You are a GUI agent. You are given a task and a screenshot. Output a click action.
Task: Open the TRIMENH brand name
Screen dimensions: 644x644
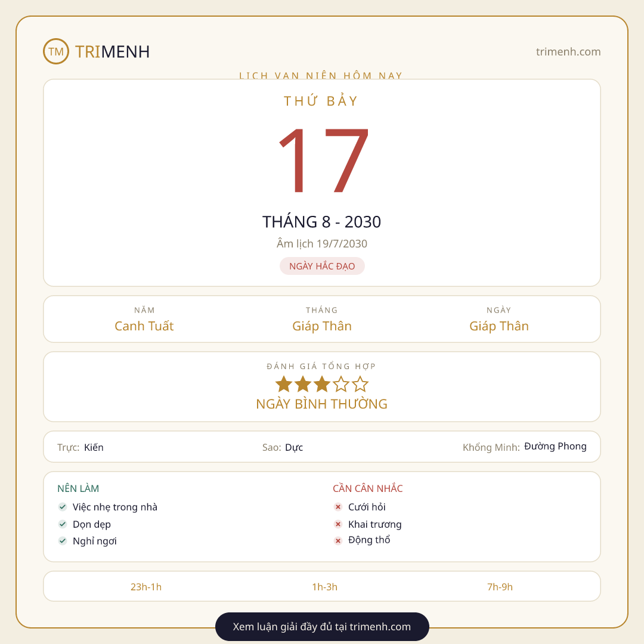[112, 52]
